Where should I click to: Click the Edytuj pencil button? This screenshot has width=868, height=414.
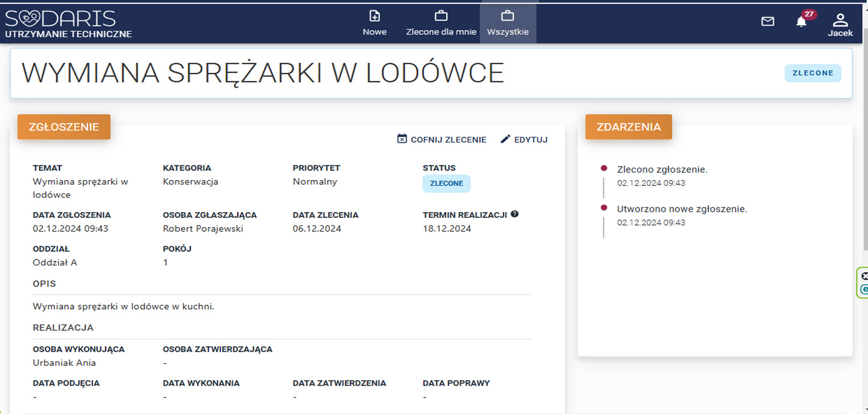tap(524, 139)
